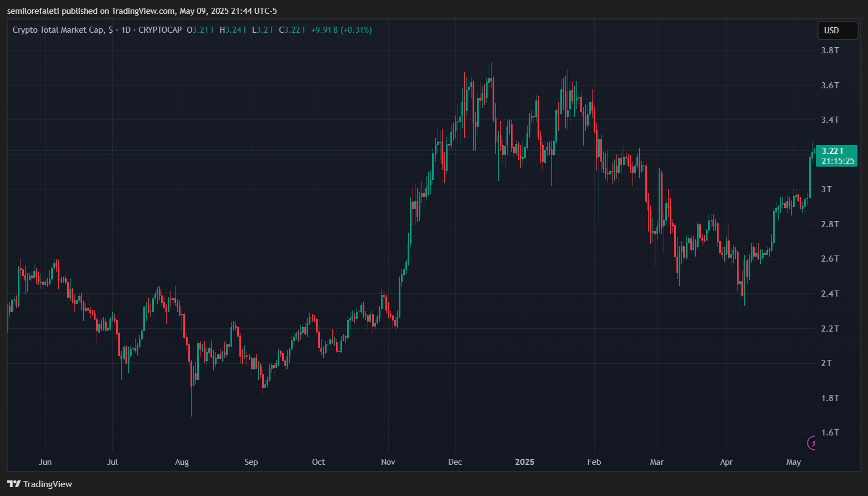This screenshot has width=868, height=496.
Task: Select the 2025 marker on time axis
Action: 525,462
